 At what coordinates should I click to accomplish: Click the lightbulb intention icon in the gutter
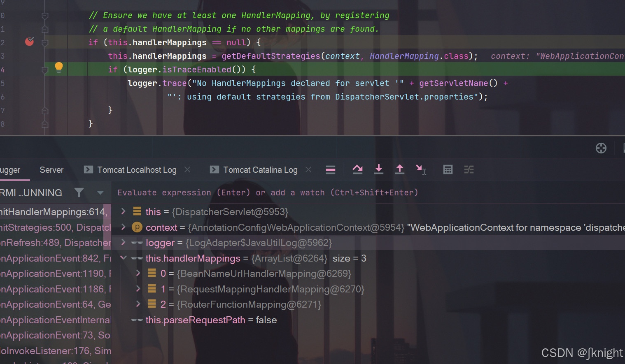point(58,67)
